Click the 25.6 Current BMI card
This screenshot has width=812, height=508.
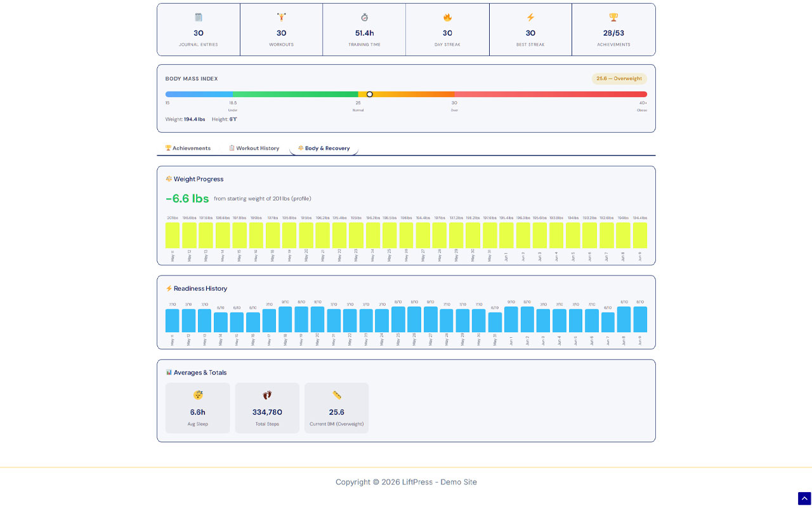click(337, 408)
